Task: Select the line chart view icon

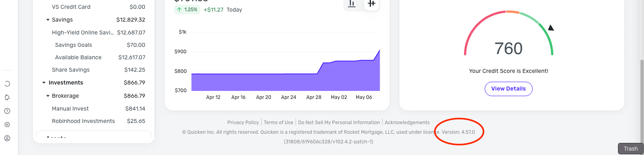Action: (x=371, y=4)
